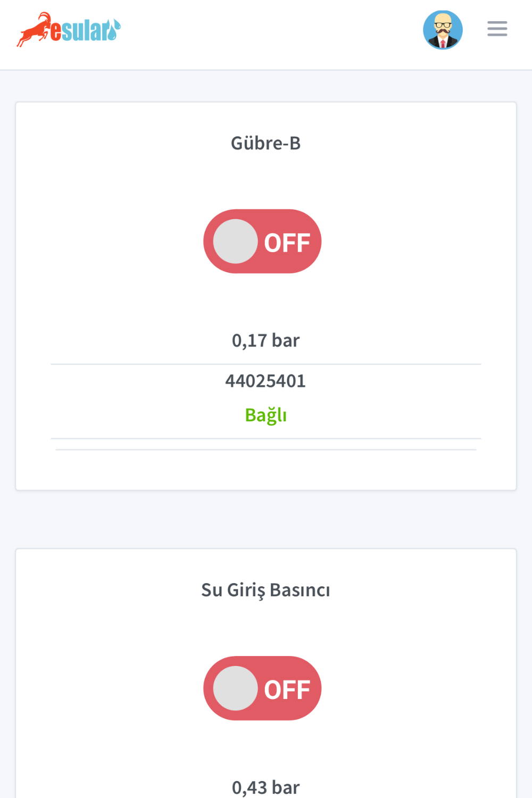
Task: Click the grey knob on Gübre-B toggle
Action: point(236,242)
